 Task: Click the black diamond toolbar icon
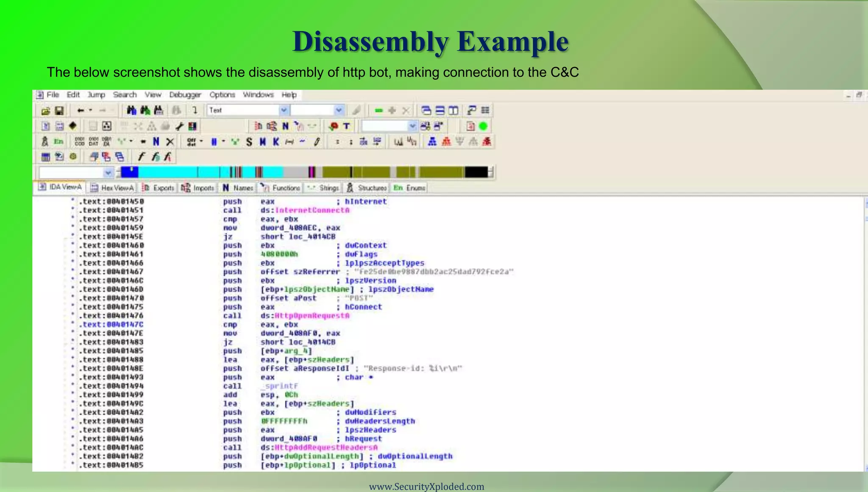(73, 126)
